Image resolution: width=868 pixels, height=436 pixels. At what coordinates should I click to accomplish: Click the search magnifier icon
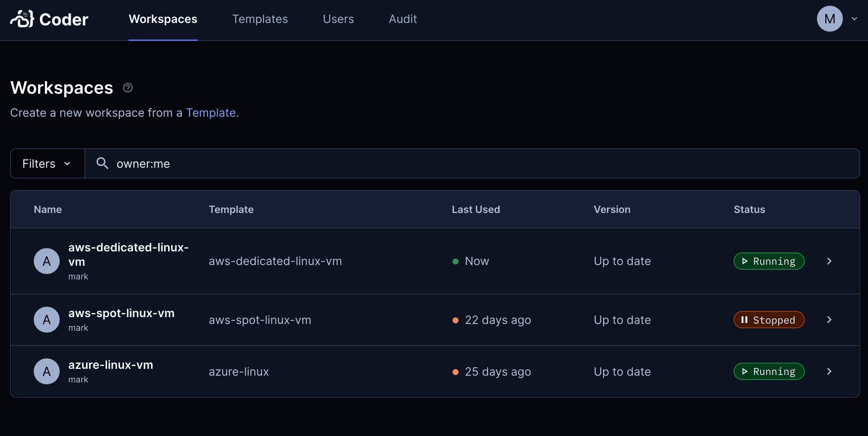tap(102, 163)
